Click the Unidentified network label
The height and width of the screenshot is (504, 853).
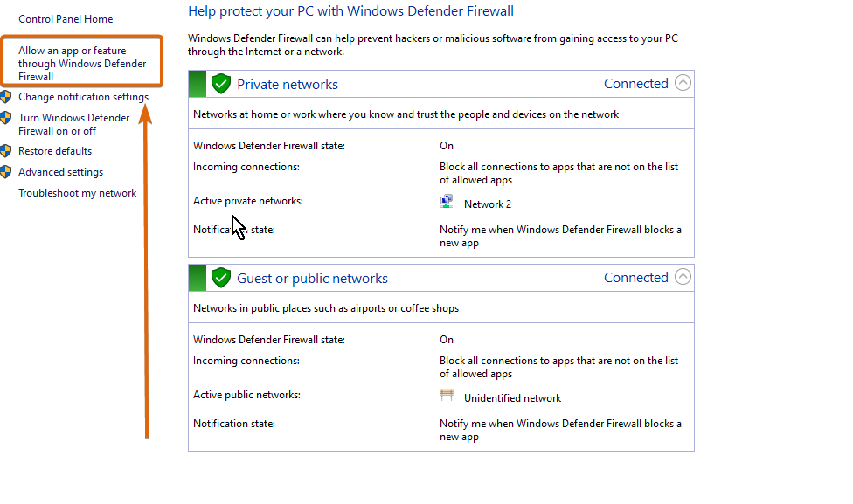click(512, 398)
